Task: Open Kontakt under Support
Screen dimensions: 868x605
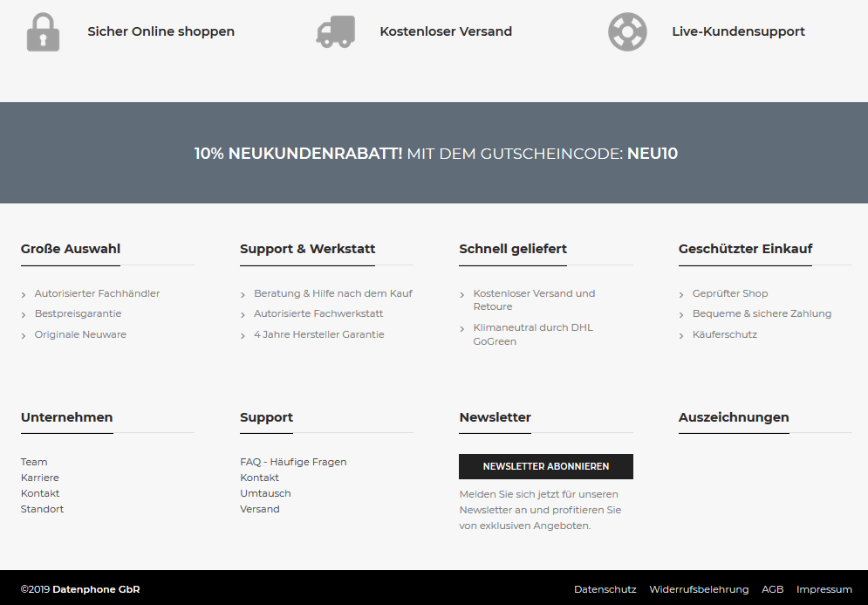Action: click(x=259, y=478)
